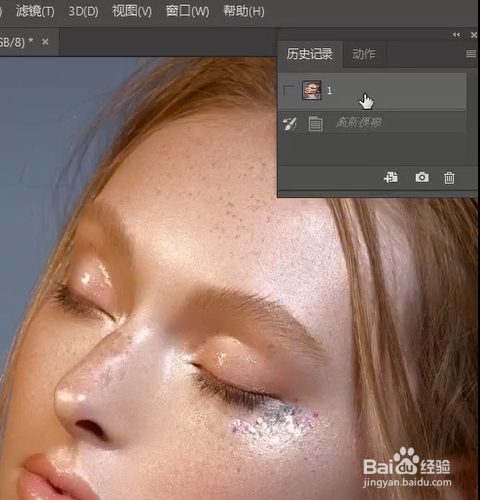The height and width of the screenshot is (500, 480).
Task: Open the 视图(V) View menu
Action: [x=132, y=11]
